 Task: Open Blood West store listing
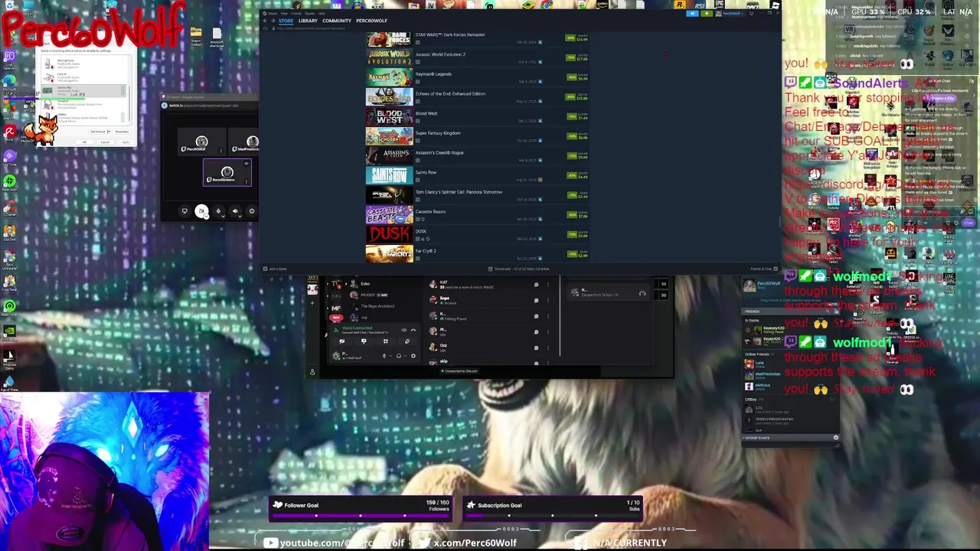click(478, 116)
